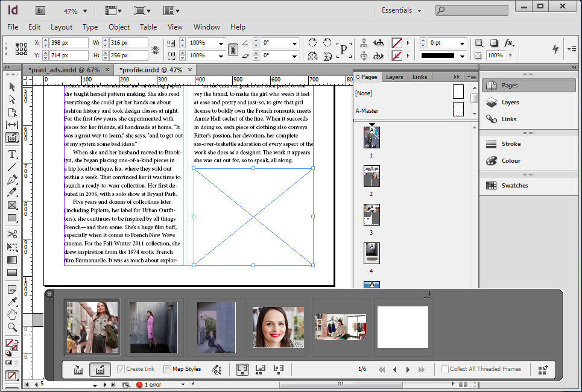Open the Object menu
The image size is (582, 392).
click(119, 27)
